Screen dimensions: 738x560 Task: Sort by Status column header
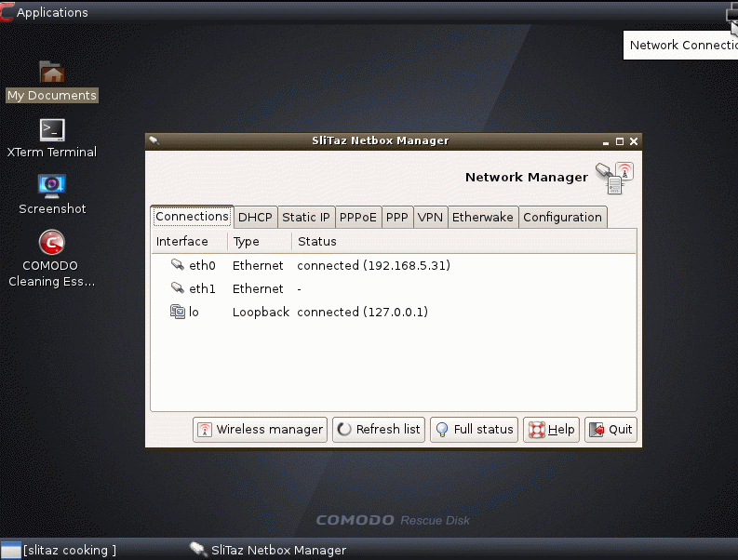point(463,242)
